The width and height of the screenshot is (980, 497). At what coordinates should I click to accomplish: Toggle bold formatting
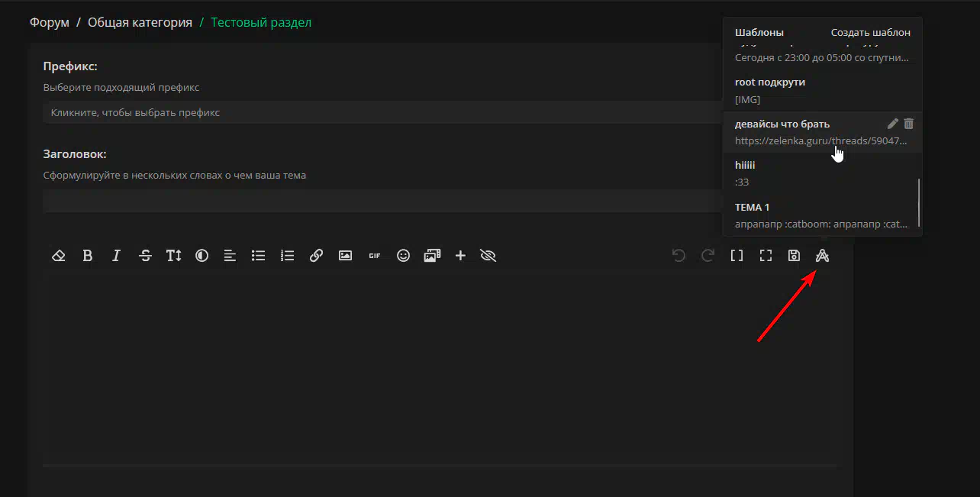88,256
